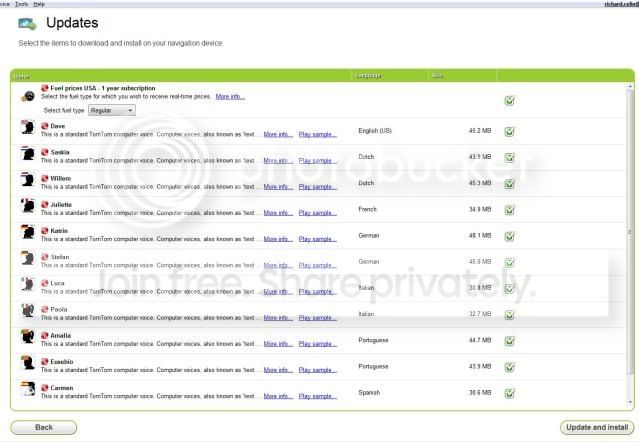Click Katrin's voice avatar icon
The width and height of the screenshot is (639, 442).
(x=27, y=232)
